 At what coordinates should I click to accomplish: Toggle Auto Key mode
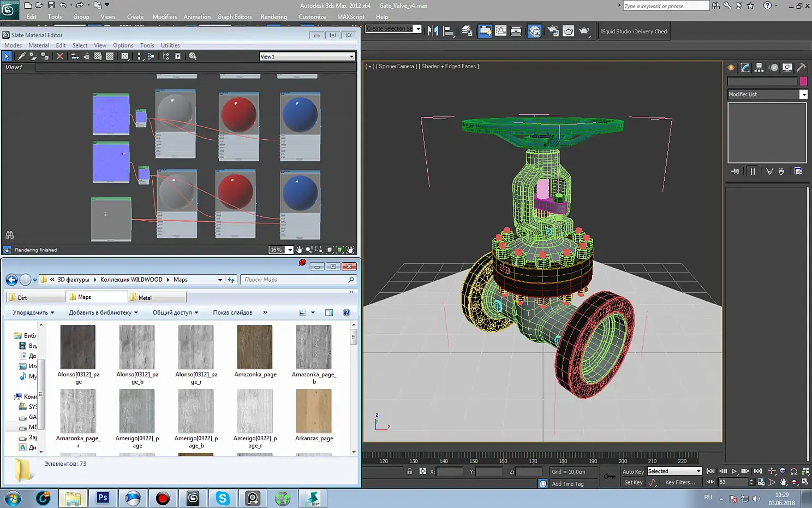tap(633, 471)
